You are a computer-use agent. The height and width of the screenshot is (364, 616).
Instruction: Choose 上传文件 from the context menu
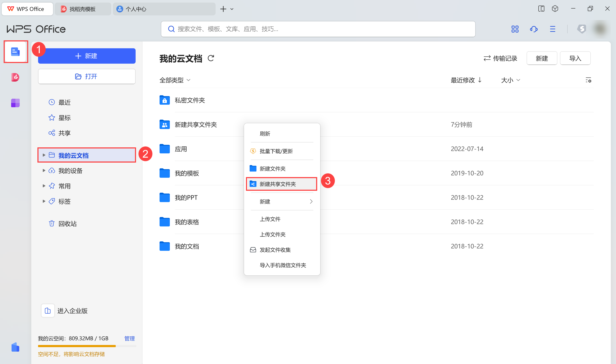pos(270,219)
